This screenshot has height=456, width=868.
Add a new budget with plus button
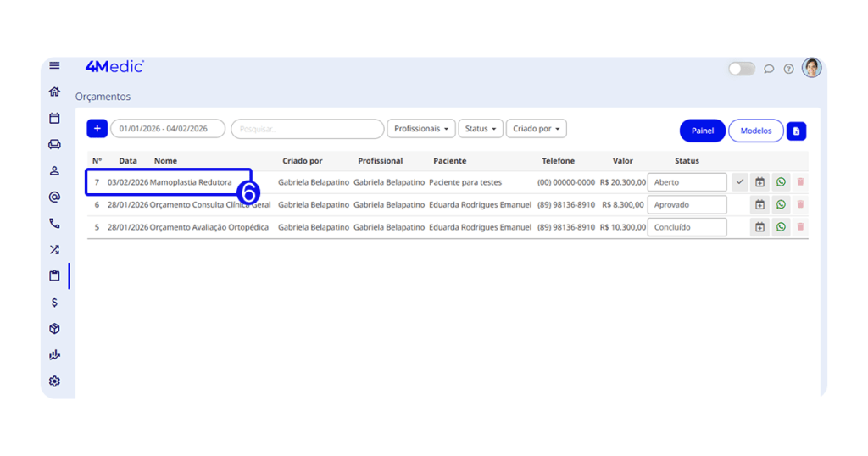point(97,129)
